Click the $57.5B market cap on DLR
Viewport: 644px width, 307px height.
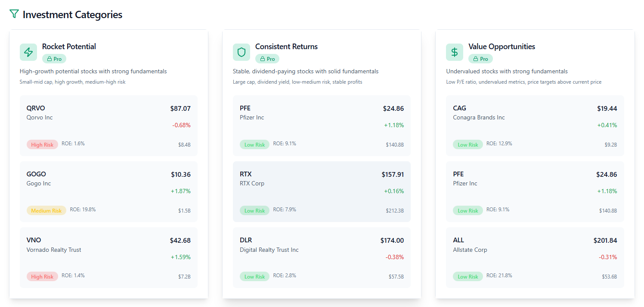point(396,277)
